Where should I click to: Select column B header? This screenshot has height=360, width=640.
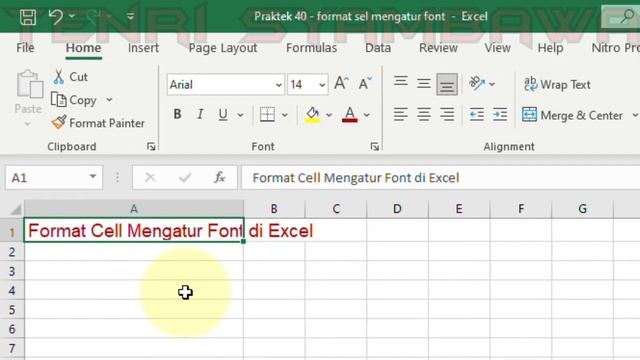click(x=274, y=209)
